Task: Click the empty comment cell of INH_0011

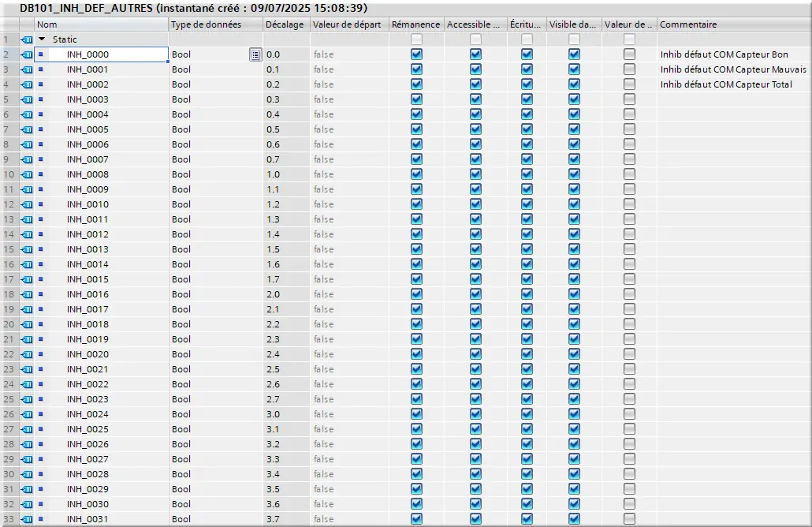Action: (x=734, y=219)
